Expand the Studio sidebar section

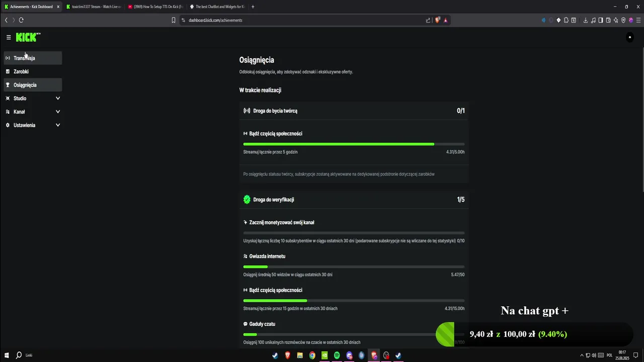pyautogui.click(x=33, y=99)
